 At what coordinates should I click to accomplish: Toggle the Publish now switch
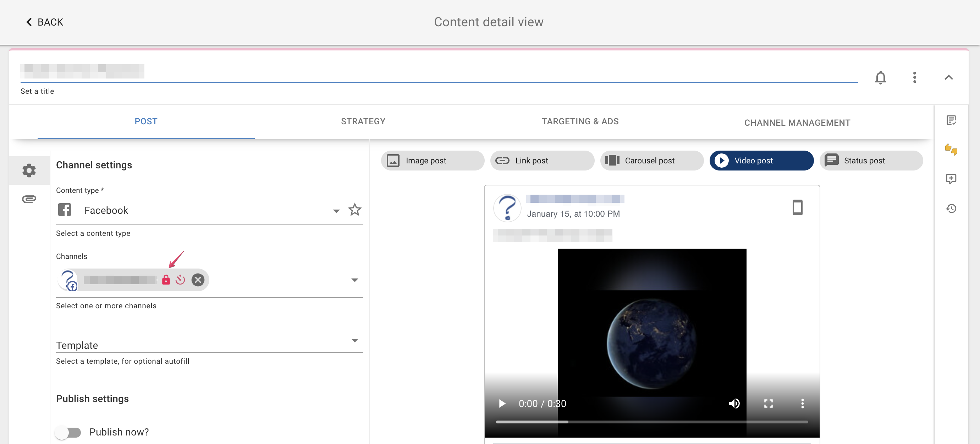(x=68, y=432)
